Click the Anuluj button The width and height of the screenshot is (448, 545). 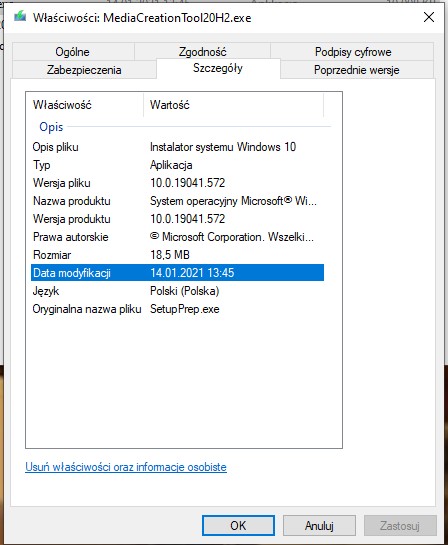tap(319, 526)
